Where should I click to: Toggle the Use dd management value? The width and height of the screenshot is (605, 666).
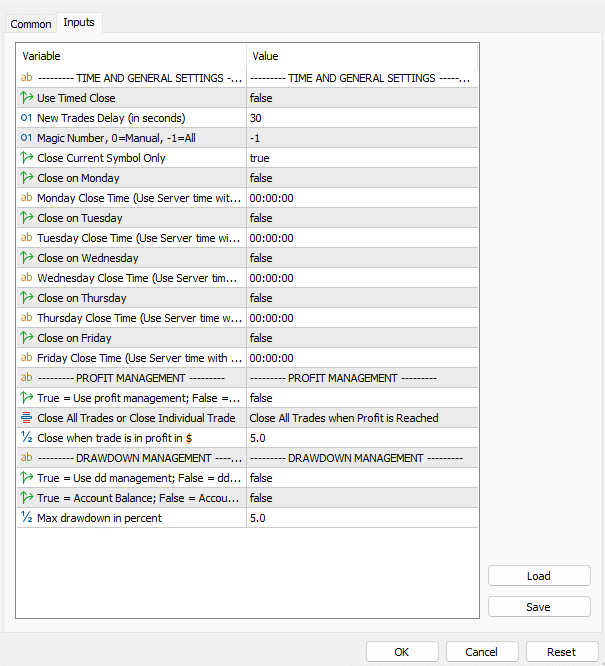(362, 478)
